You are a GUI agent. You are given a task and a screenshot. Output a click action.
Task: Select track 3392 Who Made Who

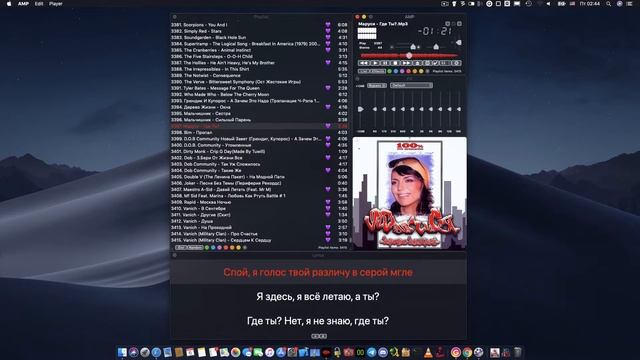click(x=260, y=94)
